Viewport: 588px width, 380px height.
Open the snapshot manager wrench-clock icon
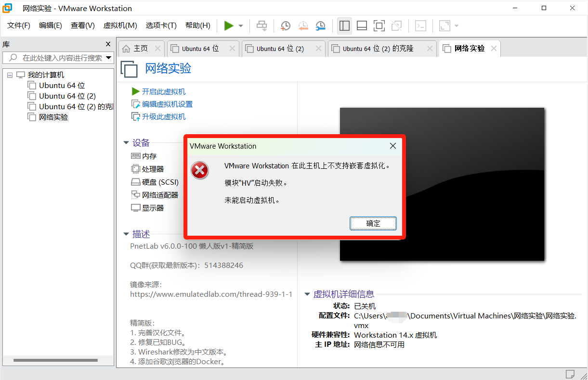[x=320, y=26]
